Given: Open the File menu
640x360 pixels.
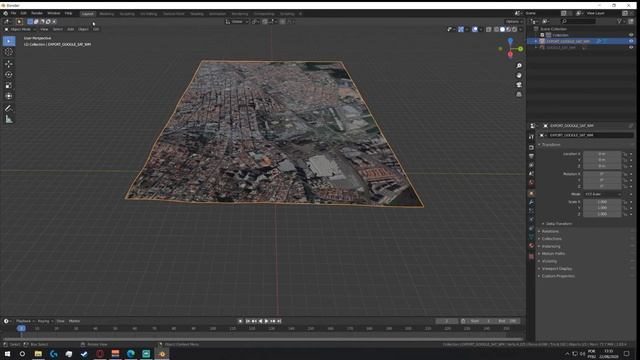Looking at the screenshot, I should pos(13,13).
